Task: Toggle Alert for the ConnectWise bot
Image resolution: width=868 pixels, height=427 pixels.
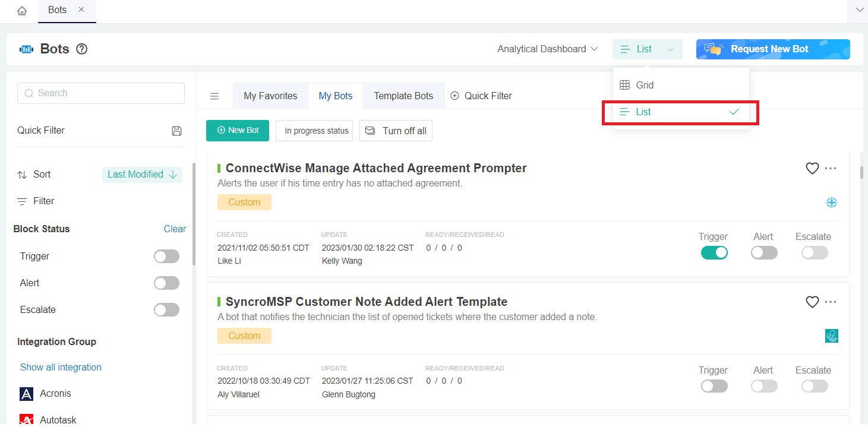Action: [x=763, y=252]
